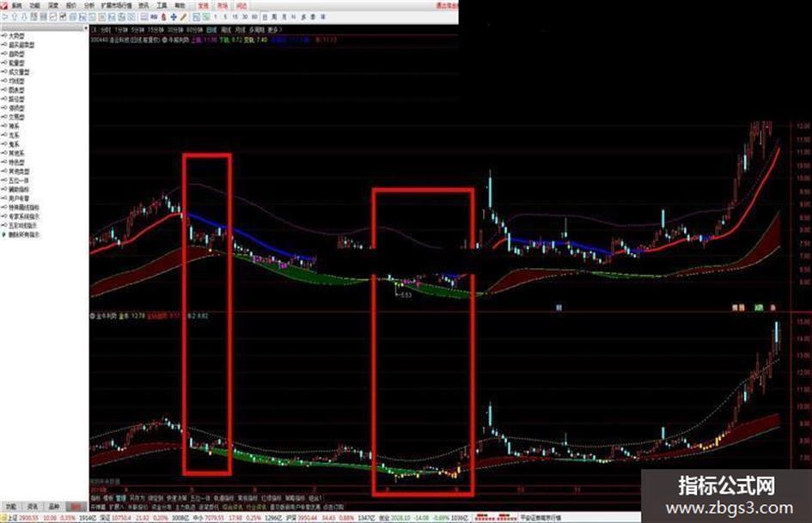Select 神系 in the indicator tree
The image size is (812, 523).
coord(14,126)
